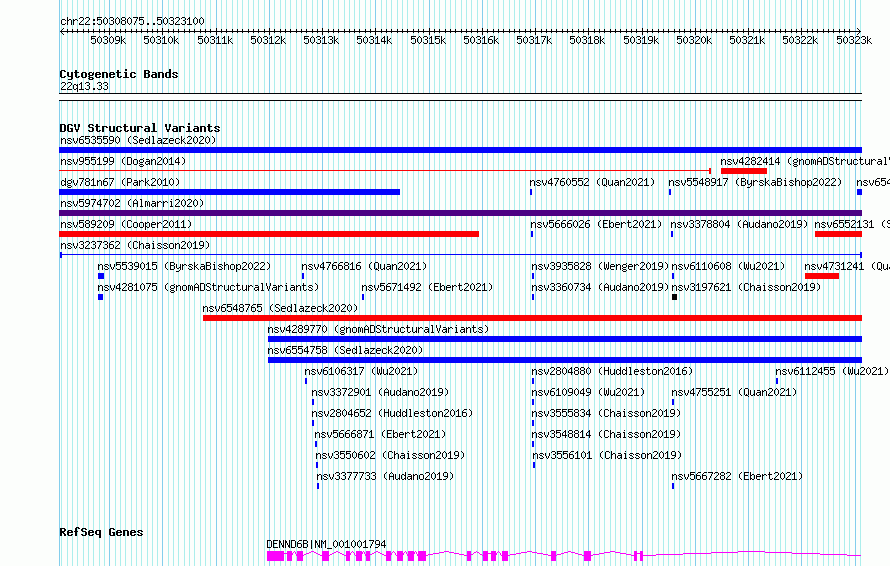Select the blue nsv4289770 variant bar
This screenshot has width=890, height=566.
(565, 339)
